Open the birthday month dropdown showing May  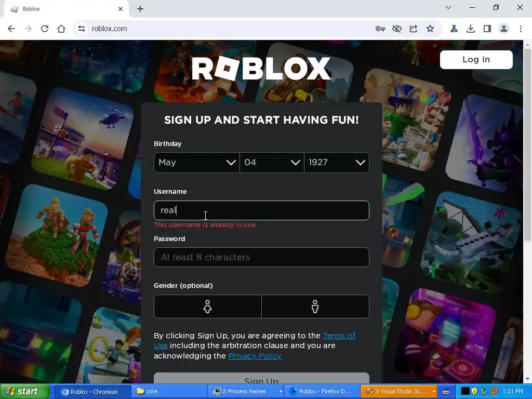[196, 163]
